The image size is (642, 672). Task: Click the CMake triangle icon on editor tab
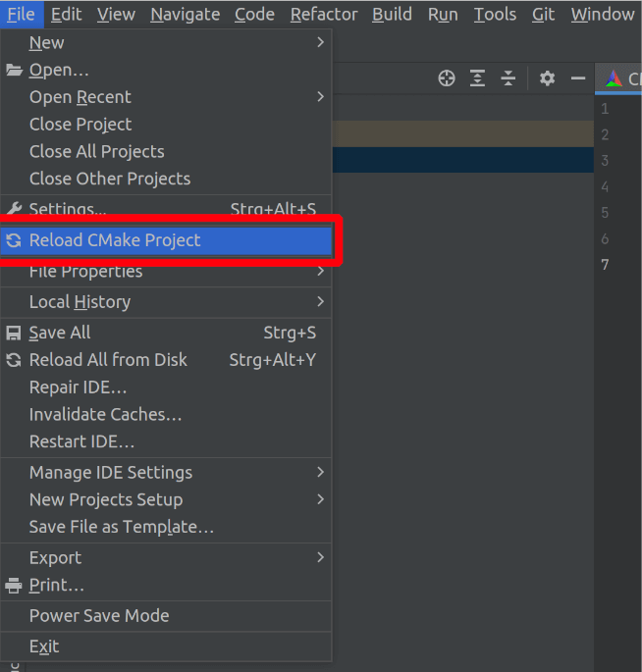[615, 78]
